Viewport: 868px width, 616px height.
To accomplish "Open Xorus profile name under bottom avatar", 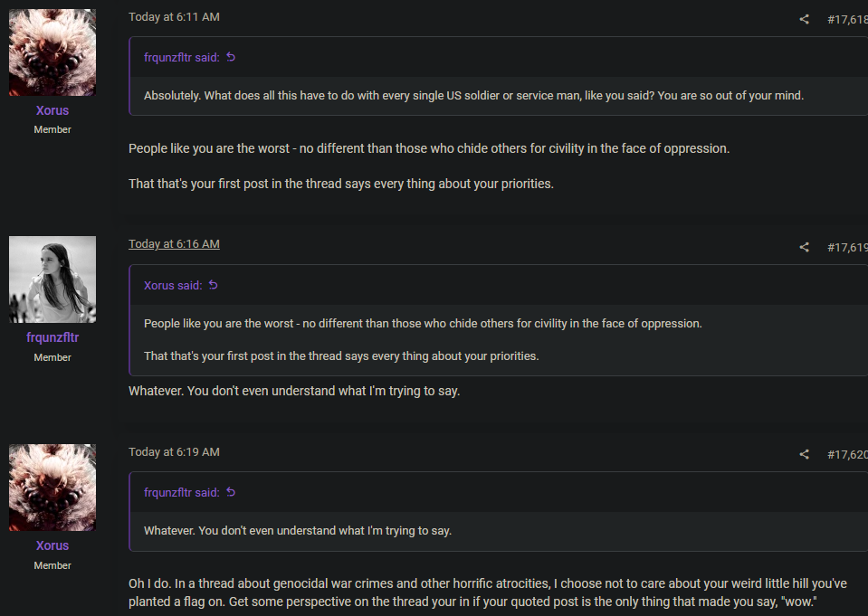I will [52, 545].
